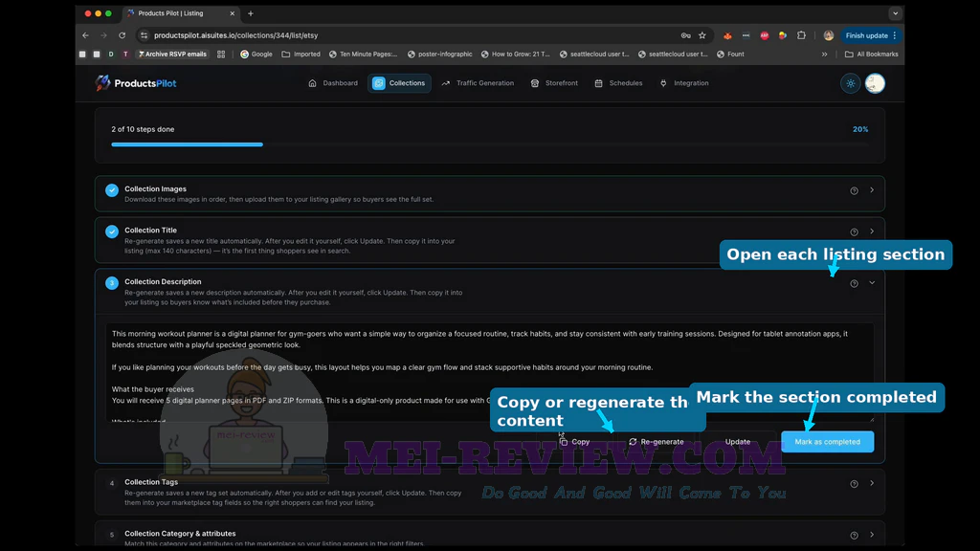The height and width of the screenshot is (551, 980).
Task: Go to Traffic Generation
Action: (478, 83)
